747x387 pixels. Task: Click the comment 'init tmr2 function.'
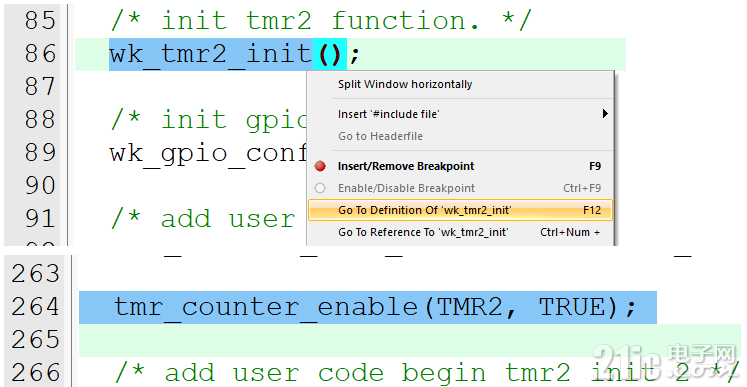pos(320,21)
